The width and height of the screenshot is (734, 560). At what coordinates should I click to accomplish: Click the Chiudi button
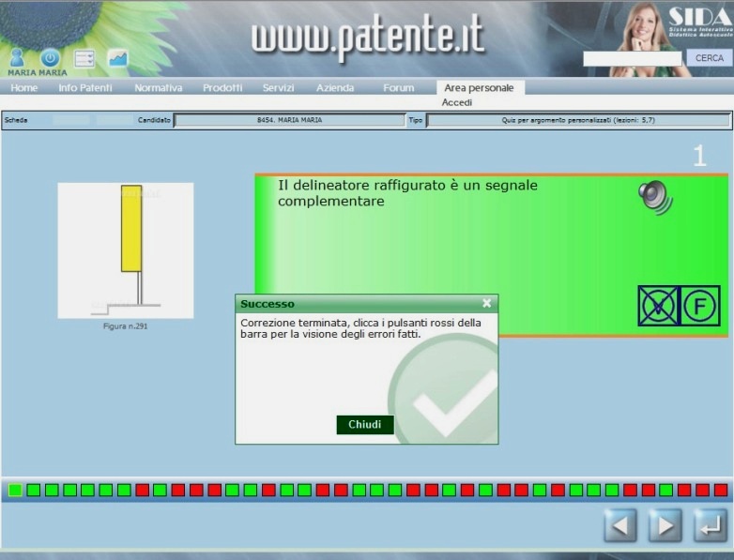pyautogui.click(x=365, y=425)
